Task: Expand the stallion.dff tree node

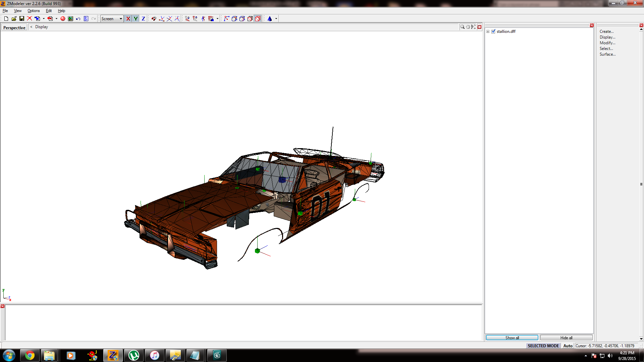Action: point(488,32)
